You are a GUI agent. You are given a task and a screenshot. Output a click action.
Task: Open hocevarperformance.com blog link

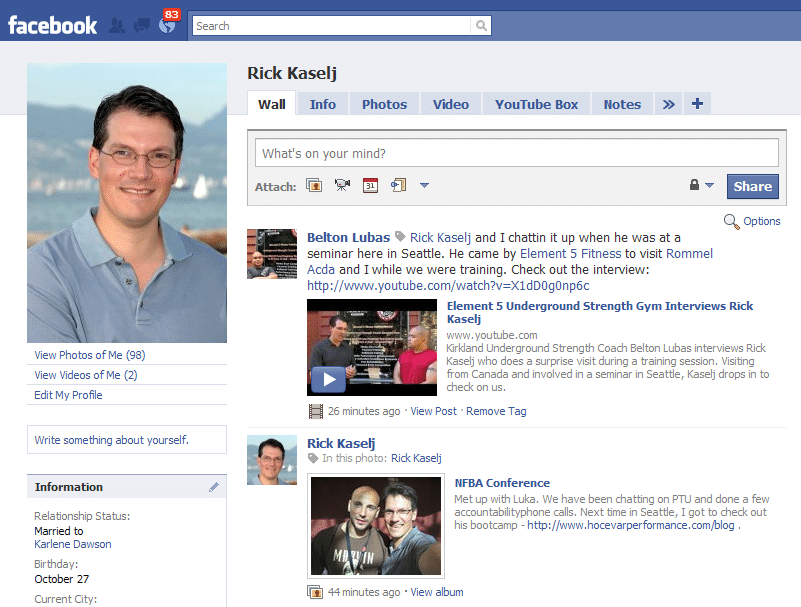(x=631, y=525)
